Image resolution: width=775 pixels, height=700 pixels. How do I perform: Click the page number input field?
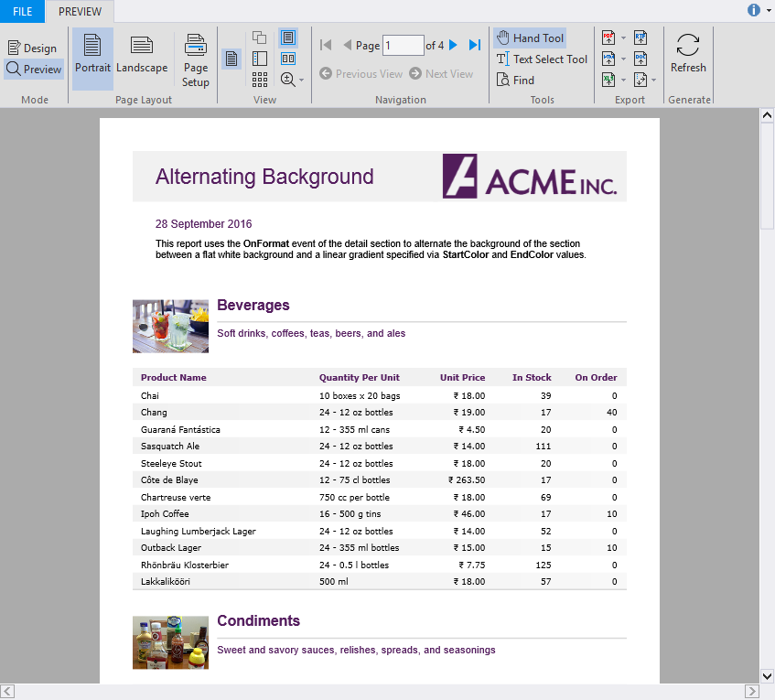(403, 45)
